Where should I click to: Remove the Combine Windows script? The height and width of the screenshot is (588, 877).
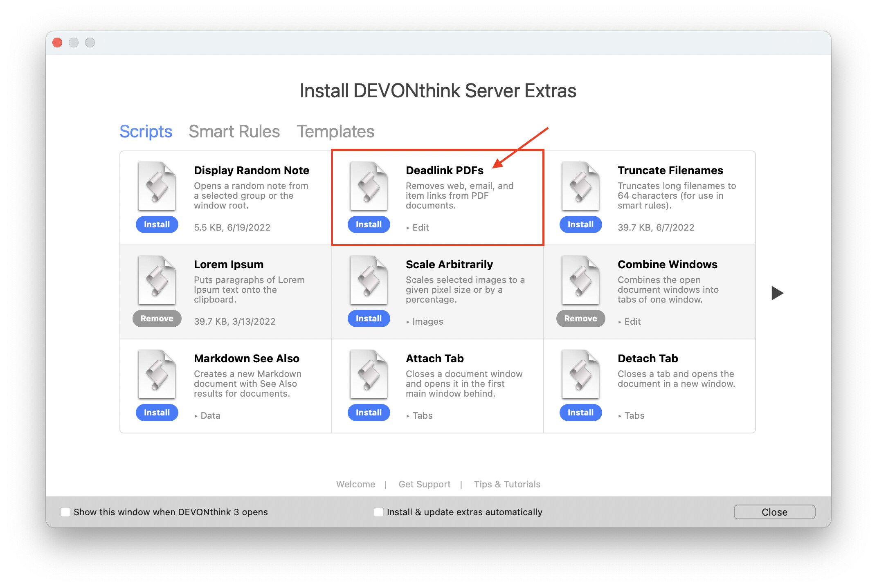click(x=581, y=319)
